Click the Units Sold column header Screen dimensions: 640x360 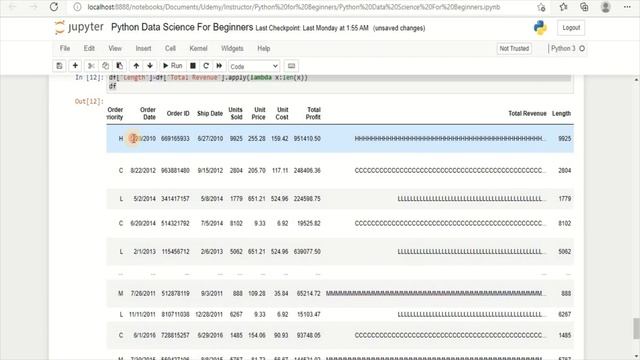[236, 113]
